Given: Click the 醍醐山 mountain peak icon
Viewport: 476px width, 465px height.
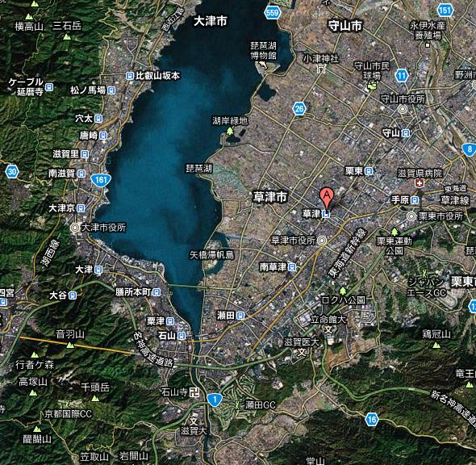Looking at the screenshot, I should 37,429.
